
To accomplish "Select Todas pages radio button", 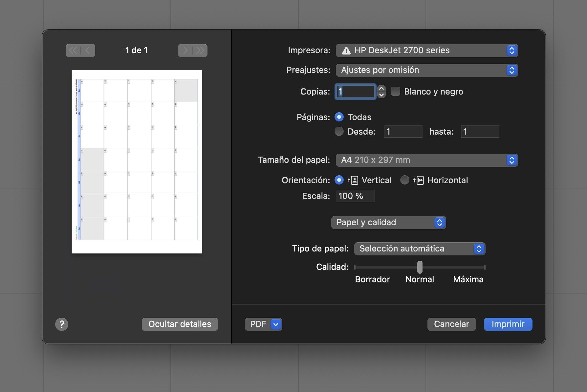I will (339, 117).
